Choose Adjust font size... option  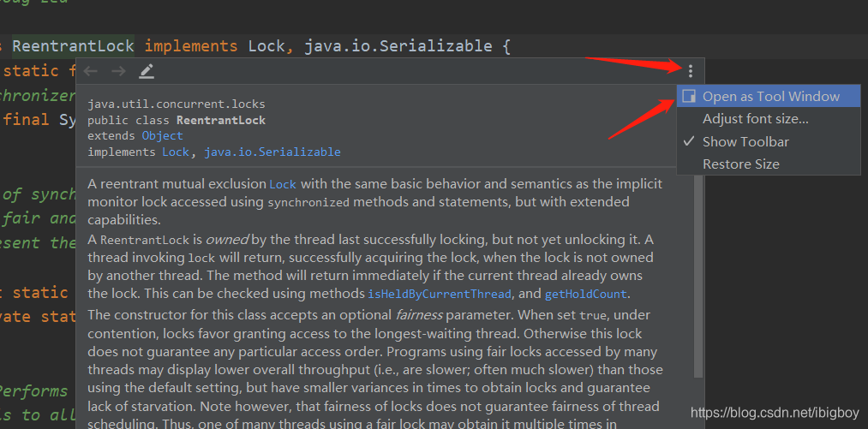[769, 119]
